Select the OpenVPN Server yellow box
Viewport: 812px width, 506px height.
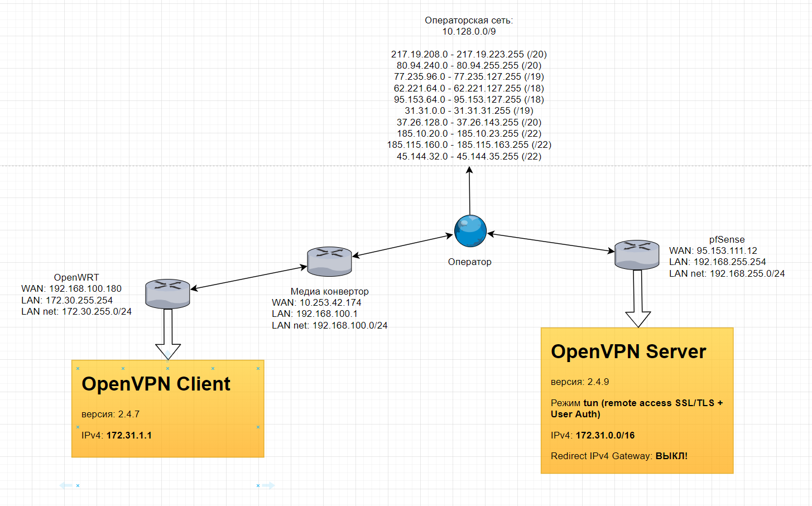637,401
